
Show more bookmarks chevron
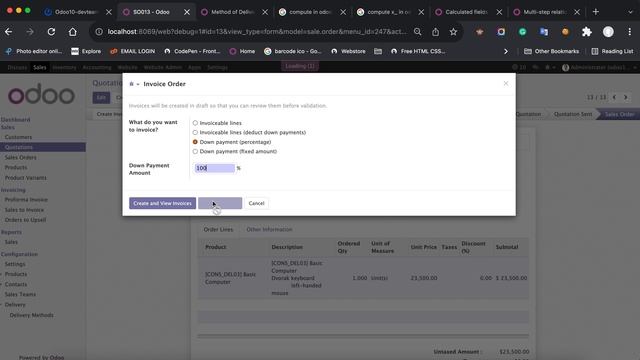[x=506, y=51]
